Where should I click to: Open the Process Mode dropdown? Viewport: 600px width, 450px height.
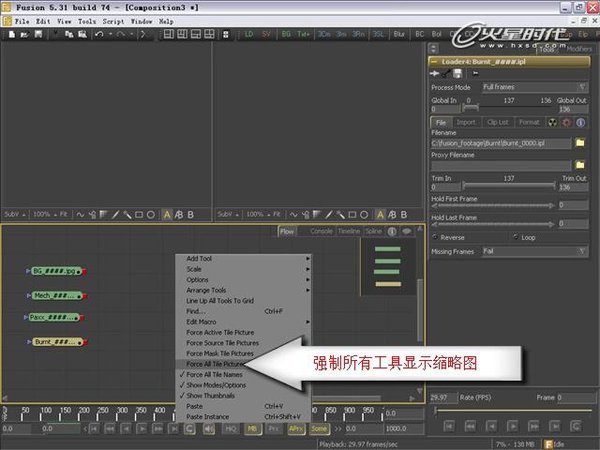coord(535,87)
